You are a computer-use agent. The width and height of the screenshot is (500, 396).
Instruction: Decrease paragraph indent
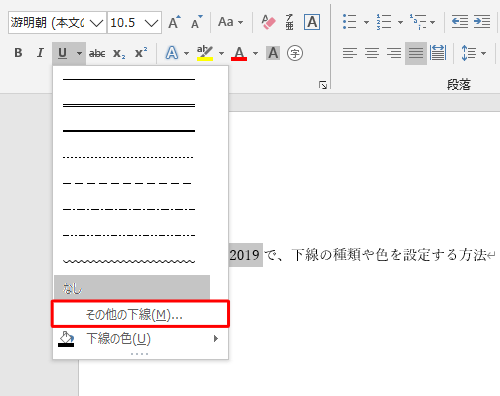[x=460, y=22]
